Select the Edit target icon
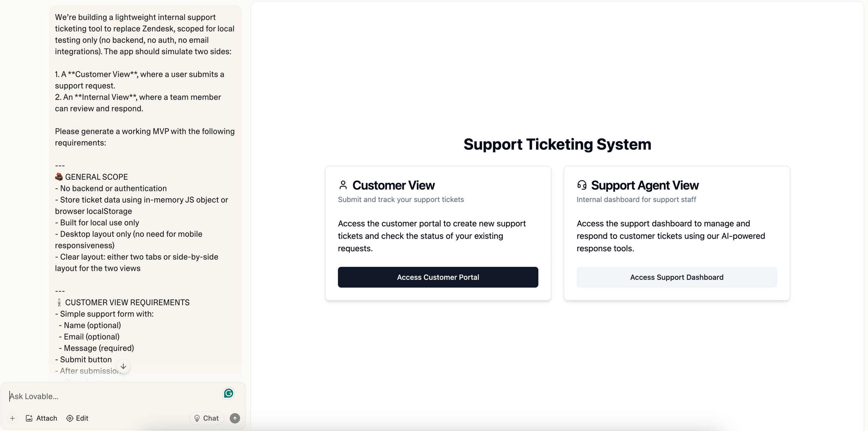 pyautogui.click(x=70, y=418)
